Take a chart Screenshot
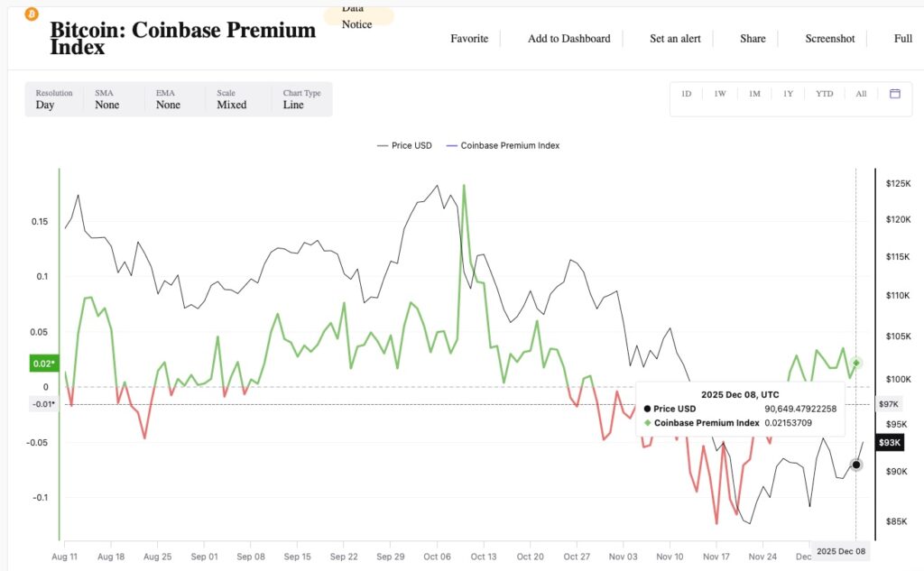This screenshot has height=571, width=924. [x=829, y=39]
